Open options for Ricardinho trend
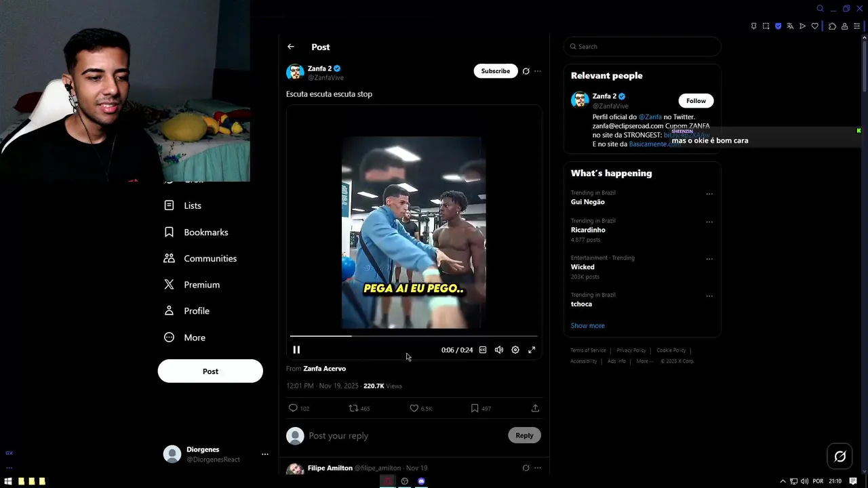 coord(709,222)
